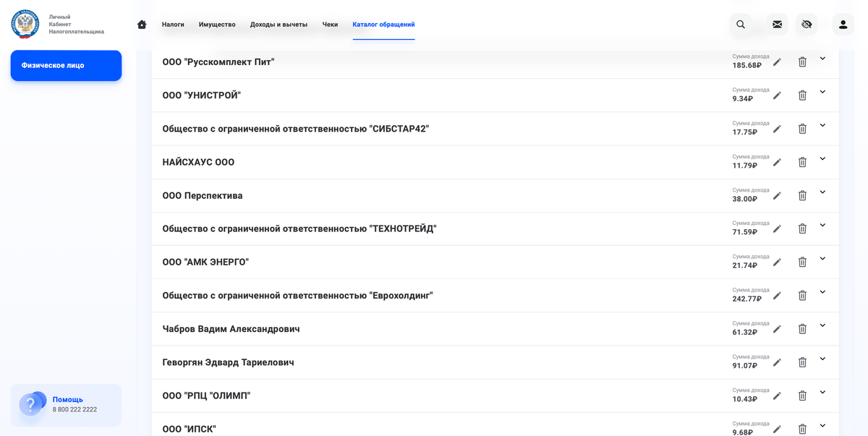Expand the Геворгян Эдвард Тариелович row
Viewport: 868px width, 436px height.
822,358
